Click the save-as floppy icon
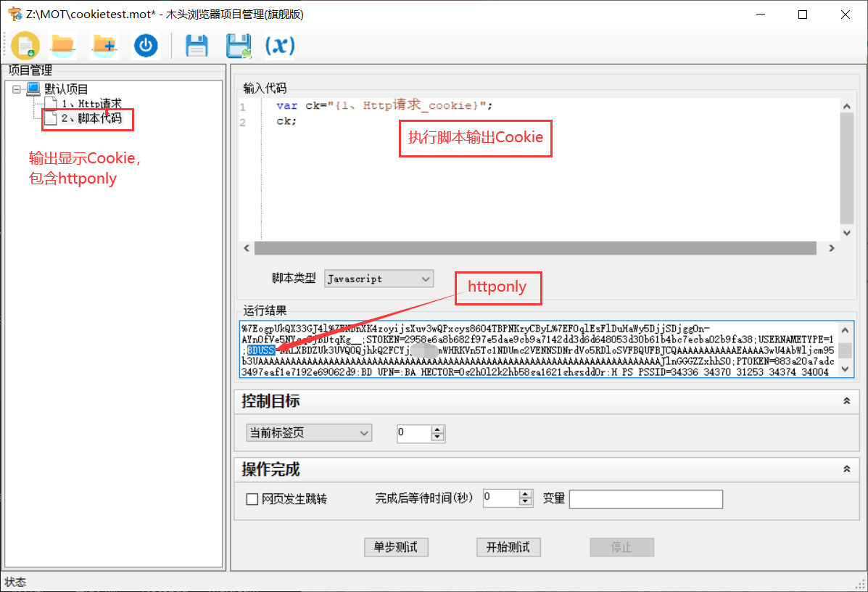Image resolution: width=868 pixels, height=592 pixels. coord(238,45)
